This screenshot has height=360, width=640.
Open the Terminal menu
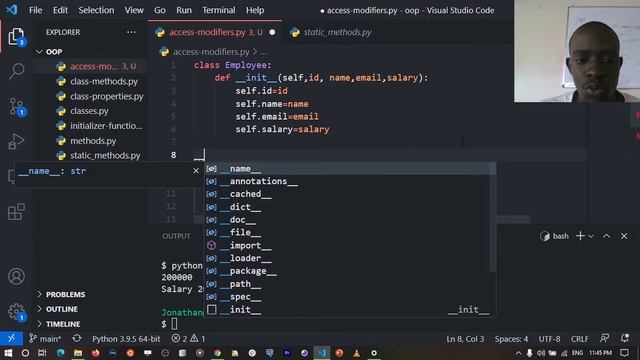click(219, 10)
